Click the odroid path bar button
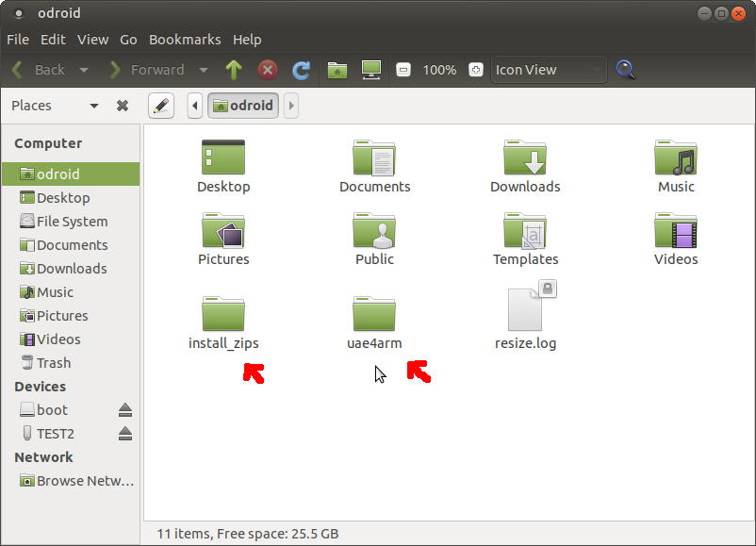 pos(243,106)
